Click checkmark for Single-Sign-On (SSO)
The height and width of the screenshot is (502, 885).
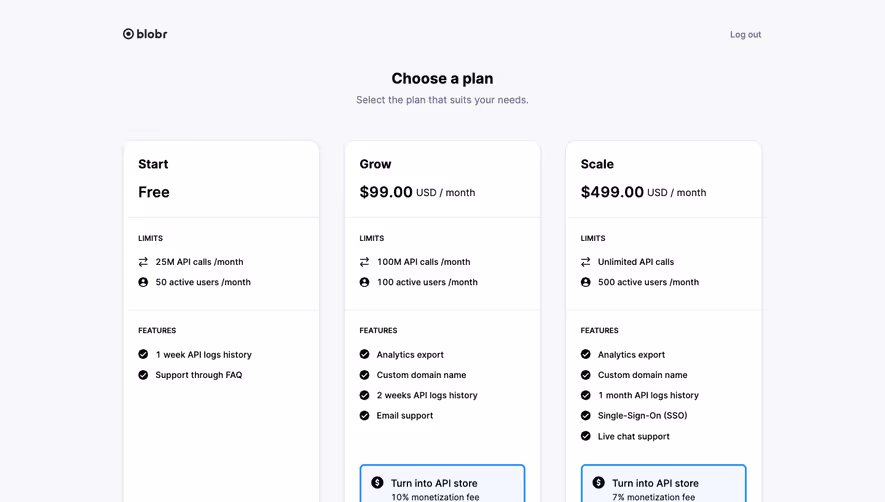coord(586,416)
